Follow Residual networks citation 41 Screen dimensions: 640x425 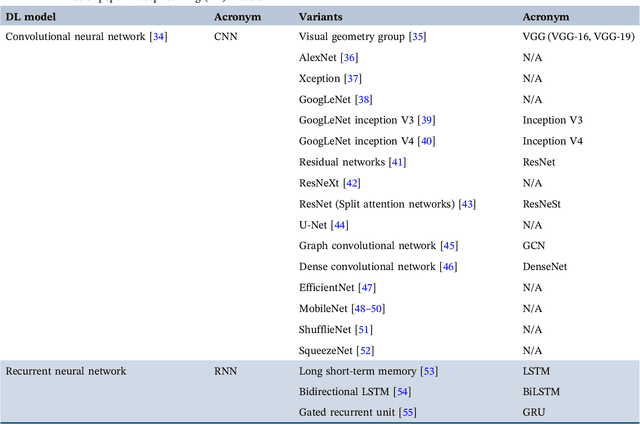pos(399,162)
